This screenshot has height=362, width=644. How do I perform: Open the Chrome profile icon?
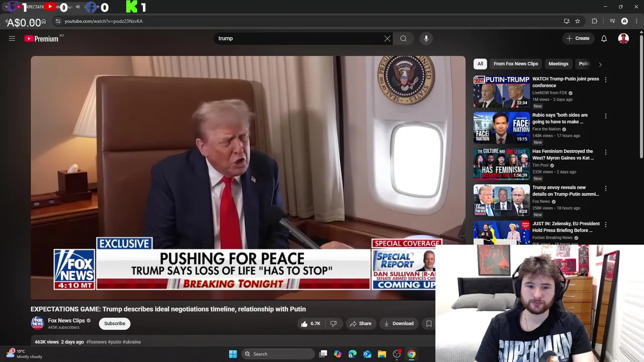[624, 21]
